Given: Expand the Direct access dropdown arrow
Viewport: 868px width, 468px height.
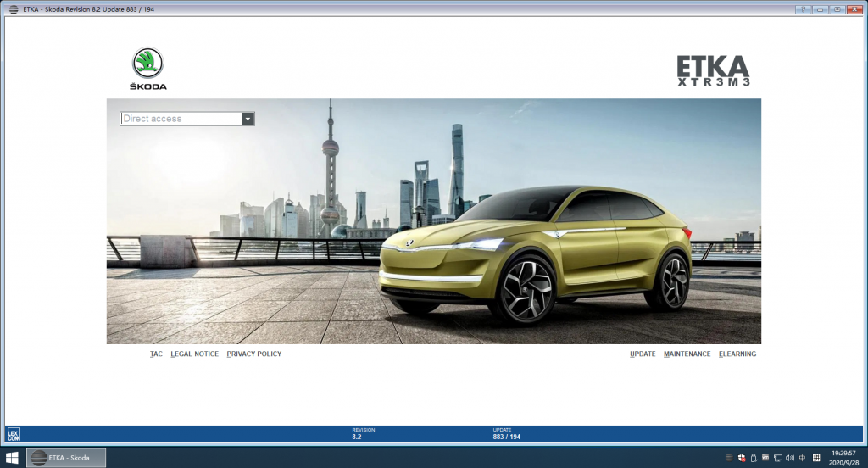Looking at the screenshot, I should point(248,119).
